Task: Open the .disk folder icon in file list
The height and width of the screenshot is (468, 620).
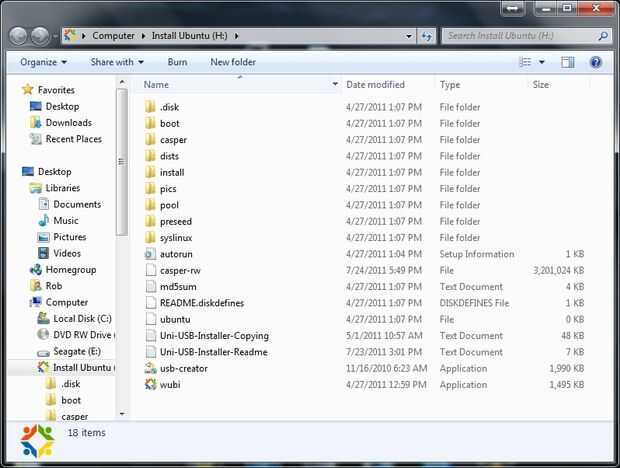Action: tap(150, 107)
